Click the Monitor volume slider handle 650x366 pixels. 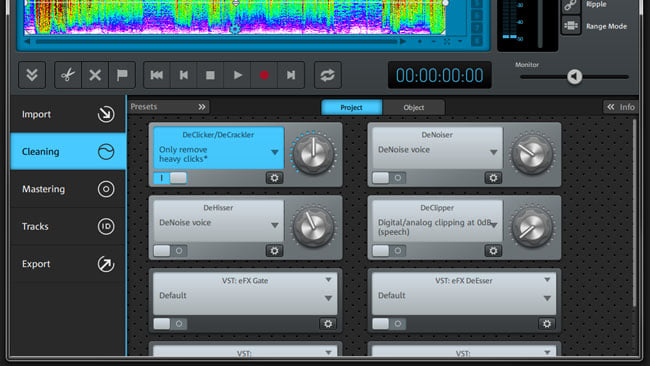[575, 77]
